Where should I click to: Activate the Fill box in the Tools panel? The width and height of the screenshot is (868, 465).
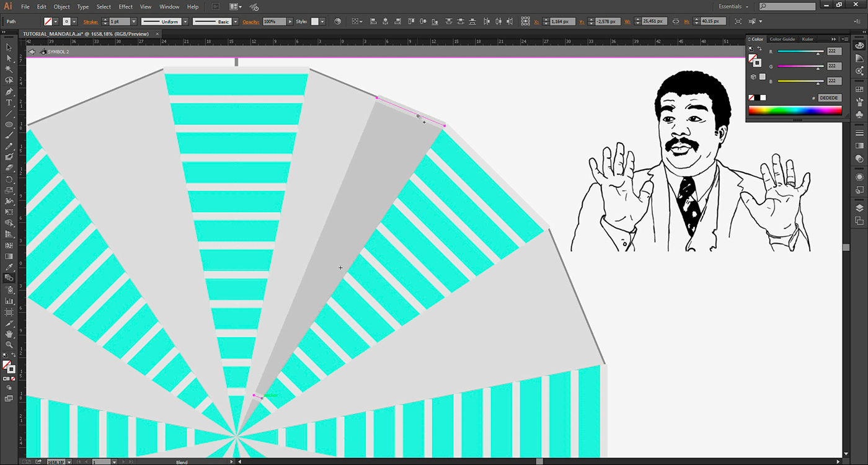[7, 366]
